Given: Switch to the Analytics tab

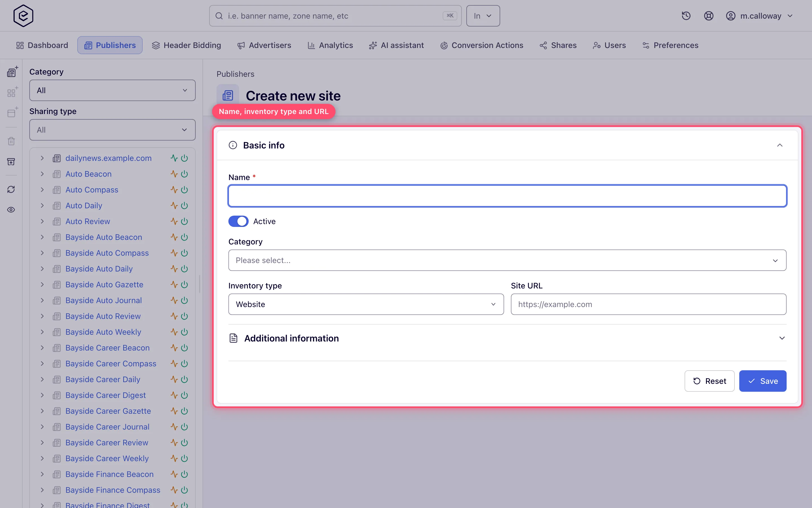Looking at the screenshot, I should click(330, 45).
